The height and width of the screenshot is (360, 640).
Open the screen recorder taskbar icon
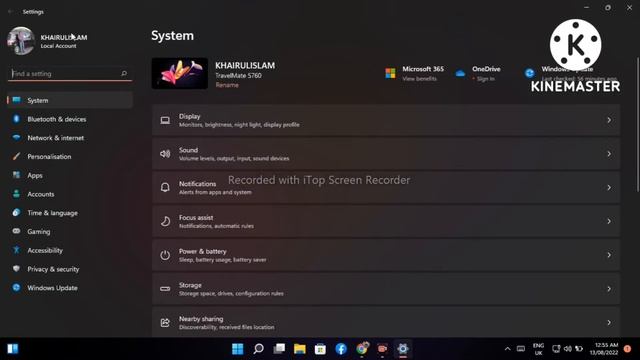tap(382, 349)
